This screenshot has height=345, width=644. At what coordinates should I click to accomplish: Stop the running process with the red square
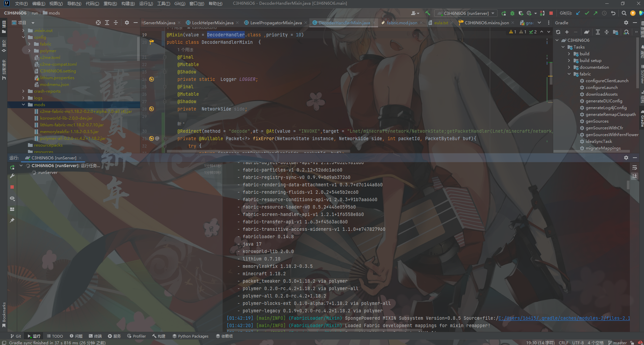coord(551,13)
